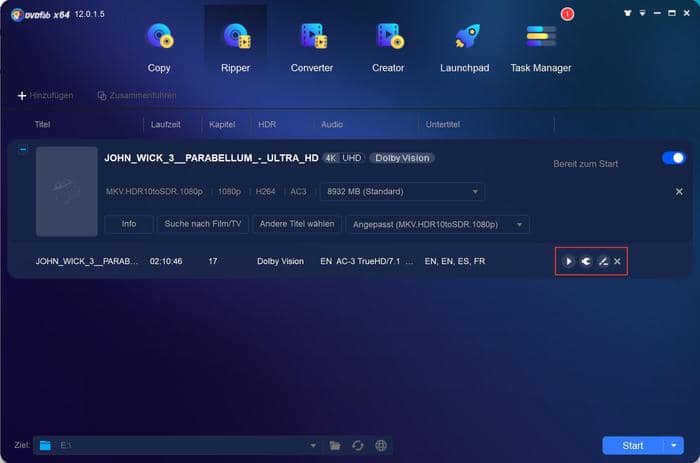The height and width of the screenshot is (463, 700).
Task: Click the Kapitel column header
Action: [x=222, y=125]
